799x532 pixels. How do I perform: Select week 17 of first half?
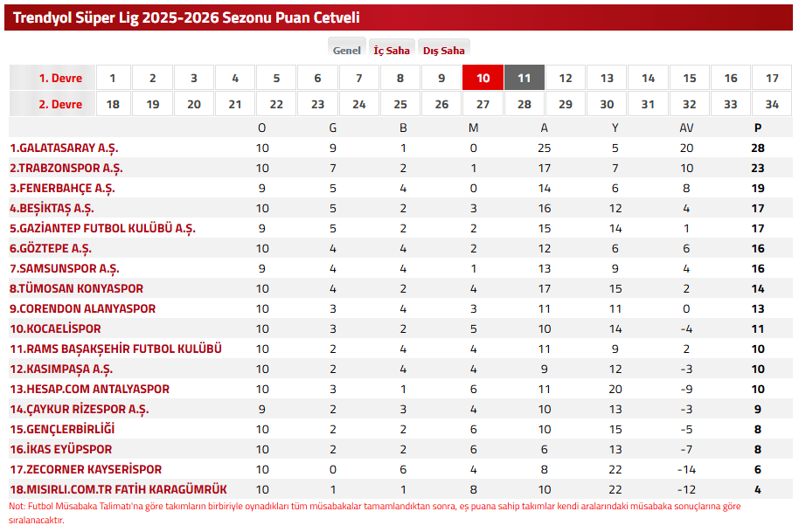772,78
